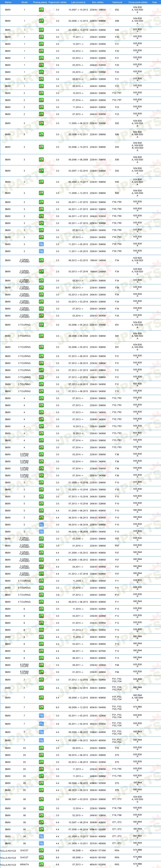Select the body cell E93
The image size is (161, 868).
coord(117,147)
